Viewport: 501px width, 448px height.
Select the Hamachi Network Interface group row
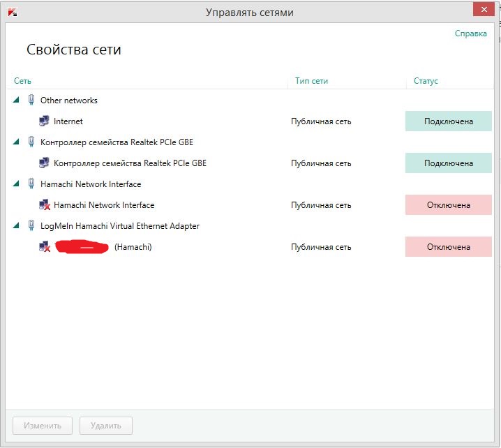[x=250, y=184]
